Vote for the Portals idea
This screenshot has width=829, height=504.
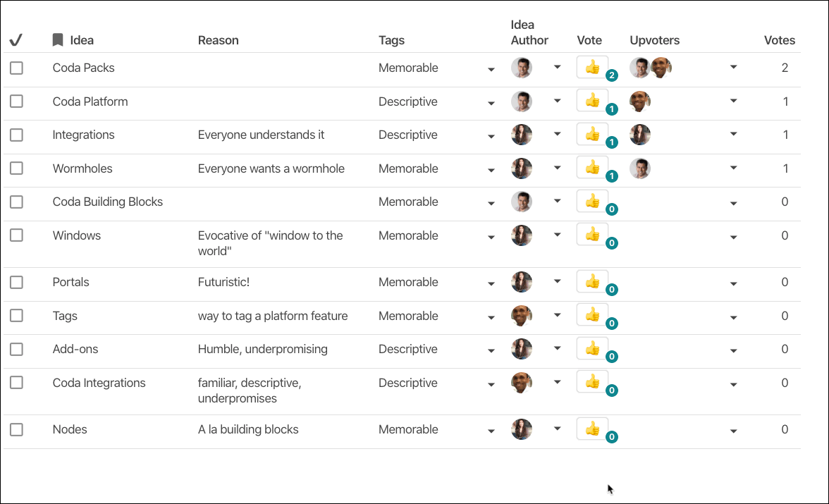tap(592, 282)
